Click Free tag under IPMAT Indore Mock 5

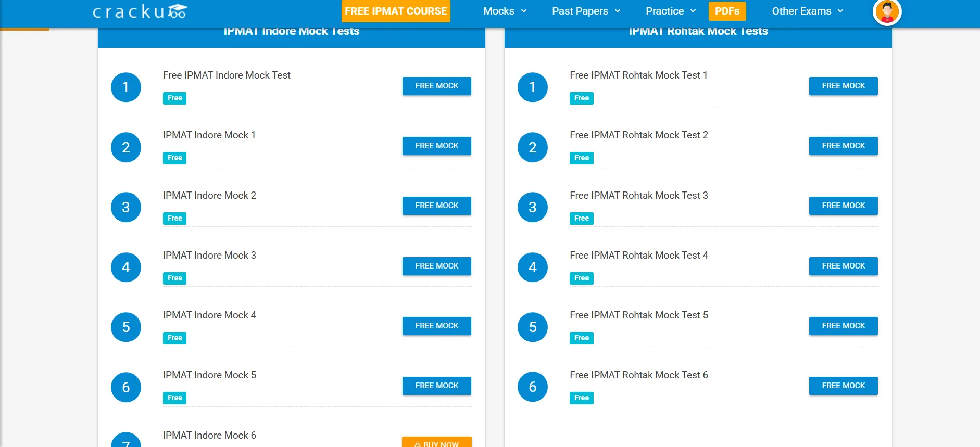click(174, 398)
